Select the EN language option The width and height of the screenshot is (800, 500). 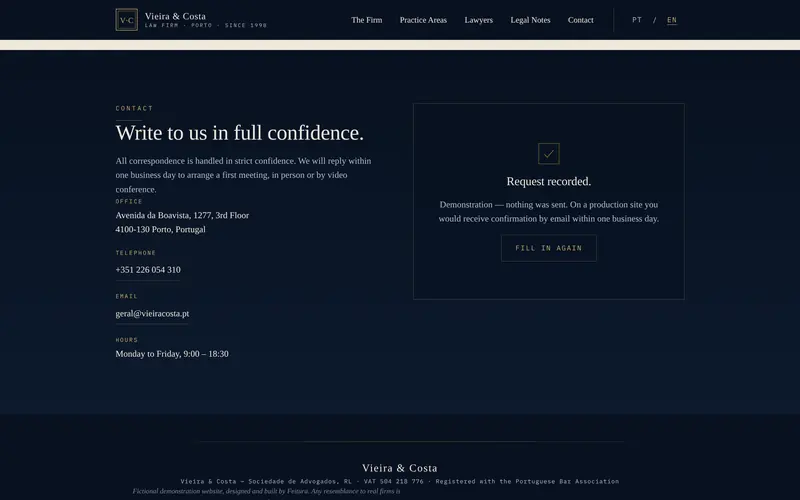[672, 20]
